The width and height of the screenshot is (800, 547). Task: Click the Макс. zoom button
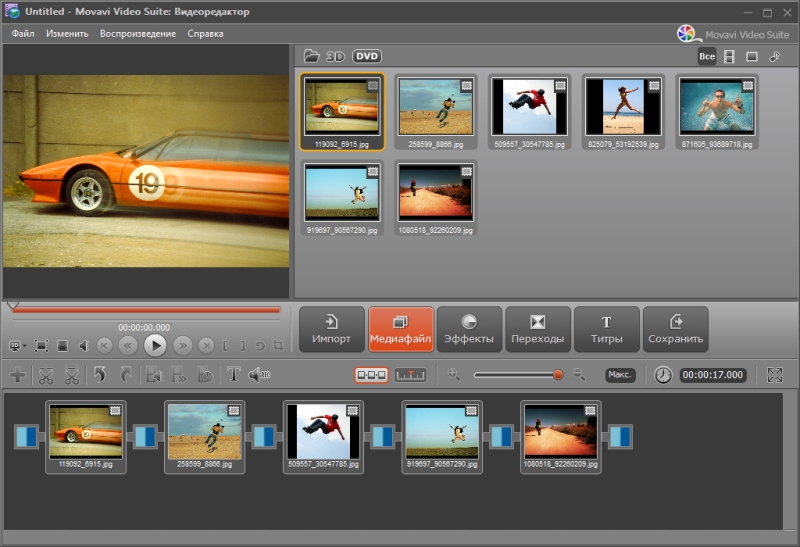coord(620,375)
